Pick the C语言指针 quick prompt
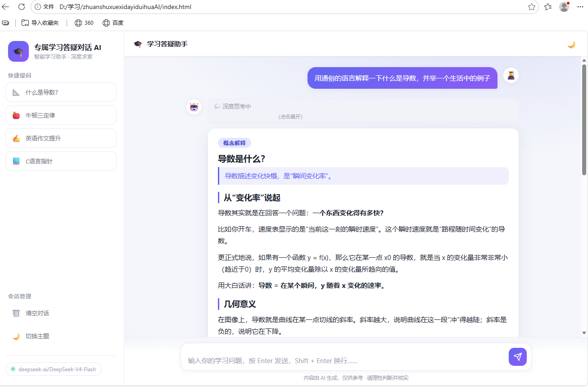This screenshot has width=588, height=387. pos(61,161)
